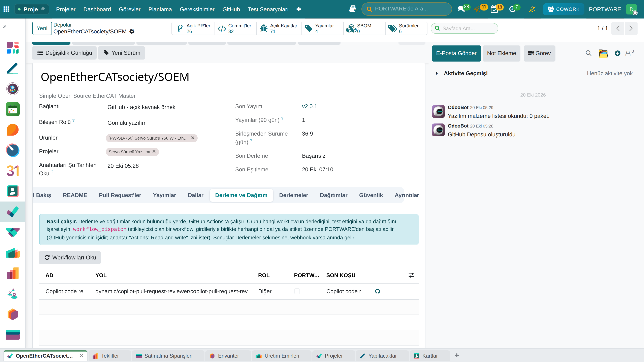Image resolution: width=644 pixels, height=362 pixels.
Task: Remove the Servo Sürücü Yazılımı project tag
Action: tap(154, 151)
